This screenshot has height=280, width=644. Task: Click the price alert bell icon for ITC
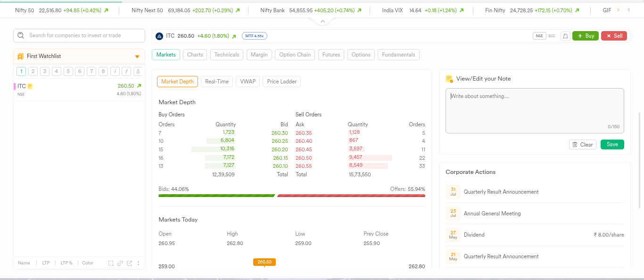(565, 36)
